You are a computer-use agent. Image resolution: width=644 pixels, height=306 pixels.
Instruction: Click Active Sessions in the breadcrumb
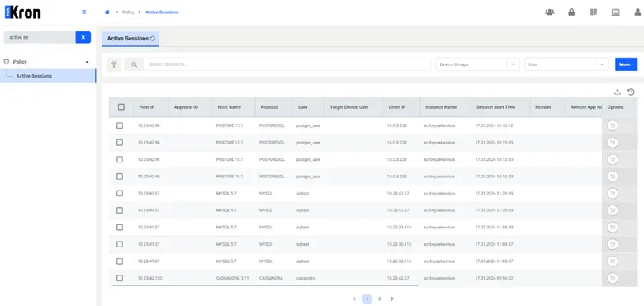(x=162, y=12)
